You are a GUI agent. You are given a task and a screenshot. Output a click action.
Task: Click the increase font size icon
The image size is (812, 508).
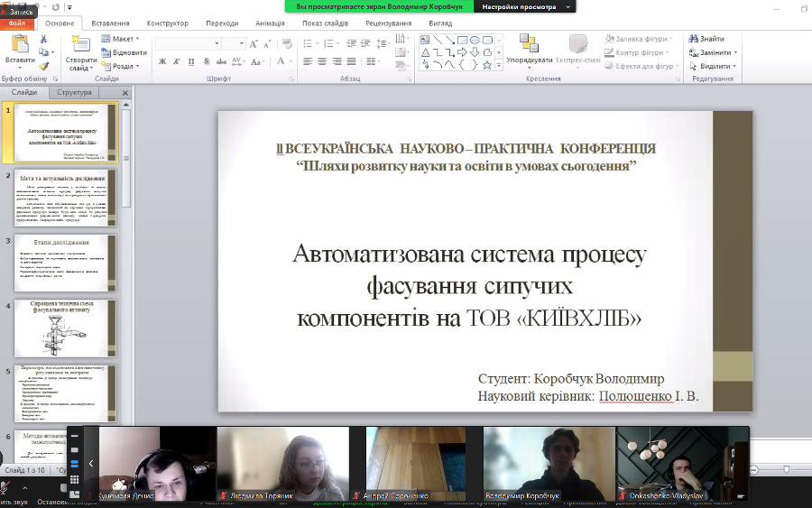[x=254, y=44]
